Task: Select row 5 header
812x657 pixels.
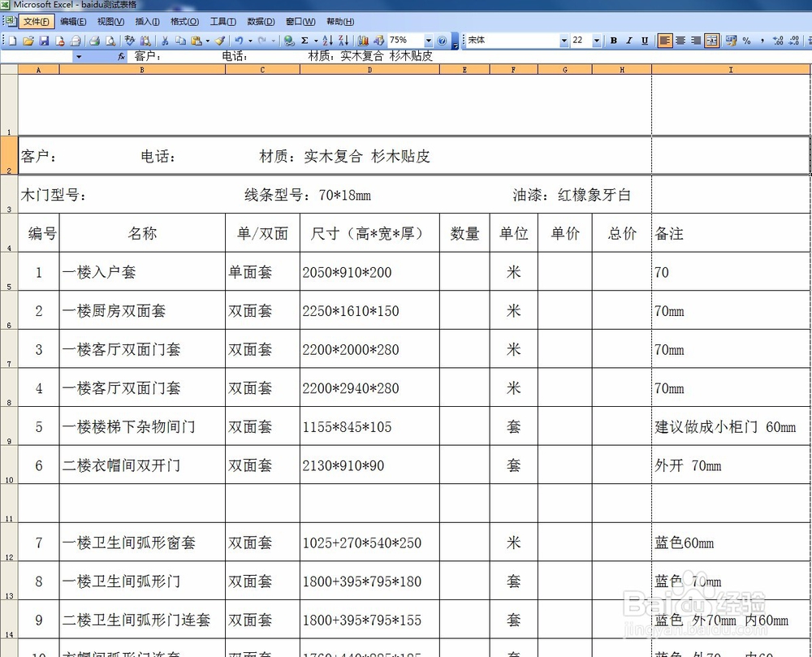Action: (9, 271)
